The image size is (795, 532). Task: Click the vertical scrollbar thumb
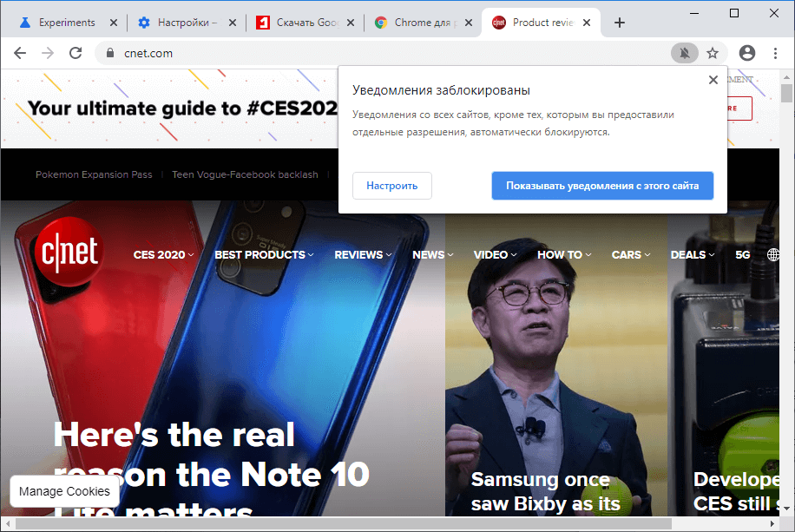(786, 94)
